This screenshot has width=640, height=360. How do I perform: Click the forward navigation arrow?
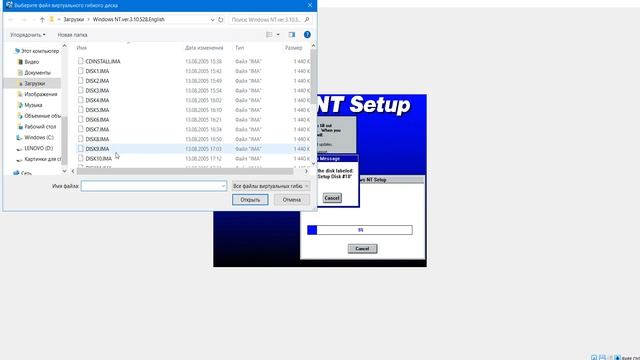coord(24,20)
